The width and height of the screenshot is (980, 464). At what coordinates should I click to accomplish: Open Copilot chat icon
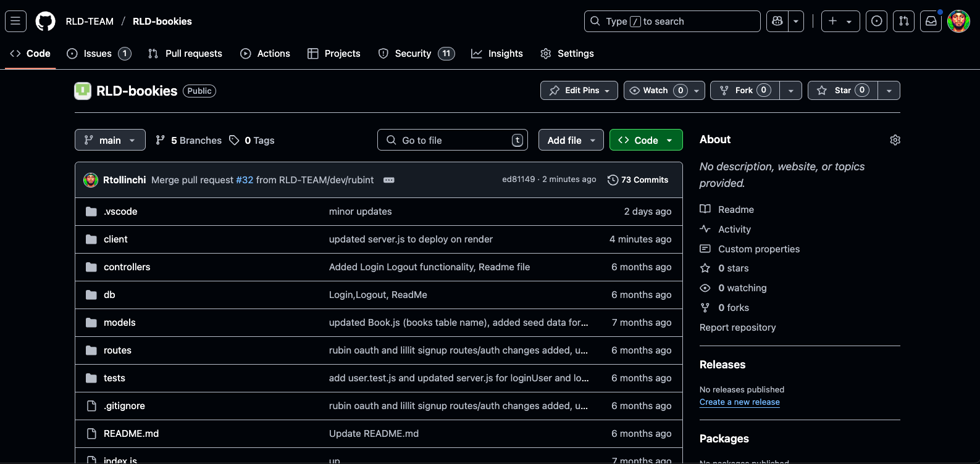tap(777, 21)
